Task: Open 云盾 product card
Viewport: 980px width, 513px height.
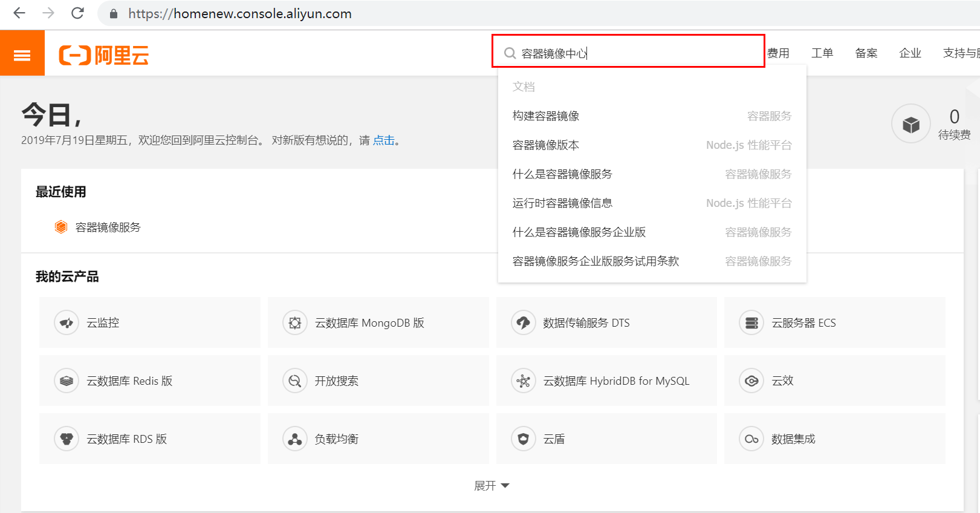Action: click(x=606, y=439)
